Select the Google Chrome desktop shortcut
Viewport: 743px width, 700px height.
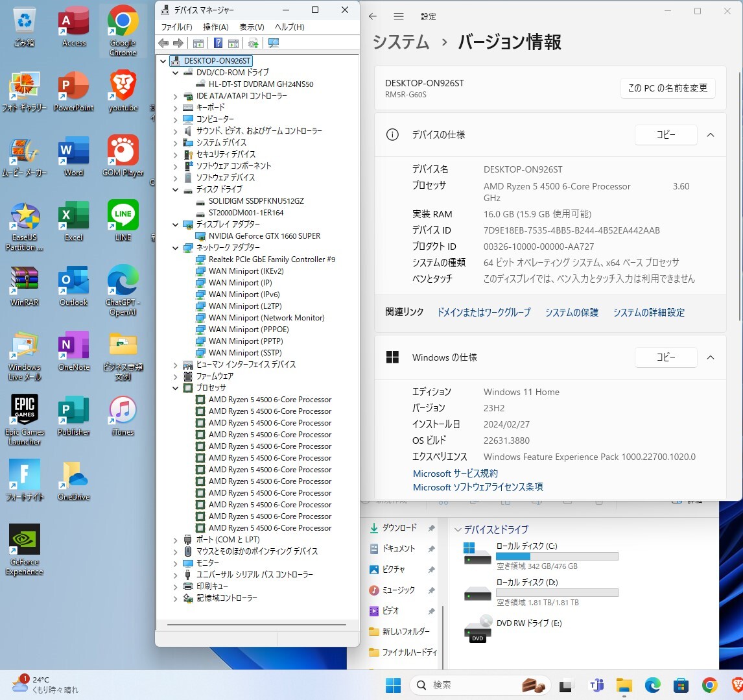coord(123,31)
